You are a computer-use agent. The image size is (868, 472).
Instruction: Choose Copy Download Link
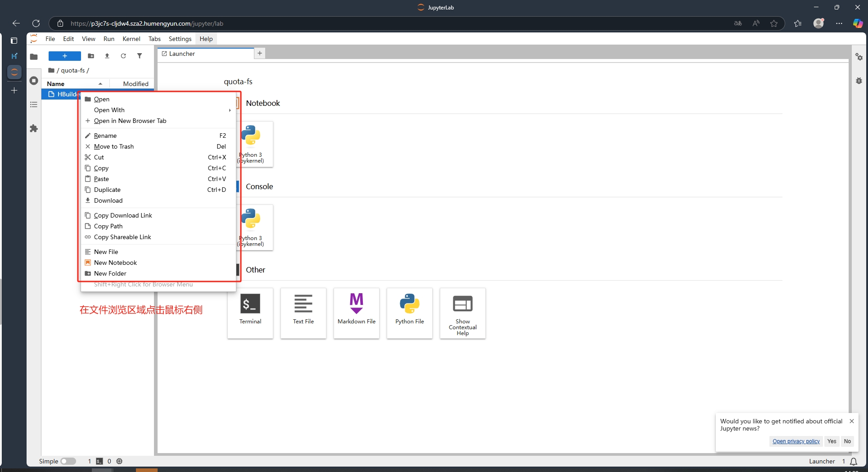pos(158,215)
